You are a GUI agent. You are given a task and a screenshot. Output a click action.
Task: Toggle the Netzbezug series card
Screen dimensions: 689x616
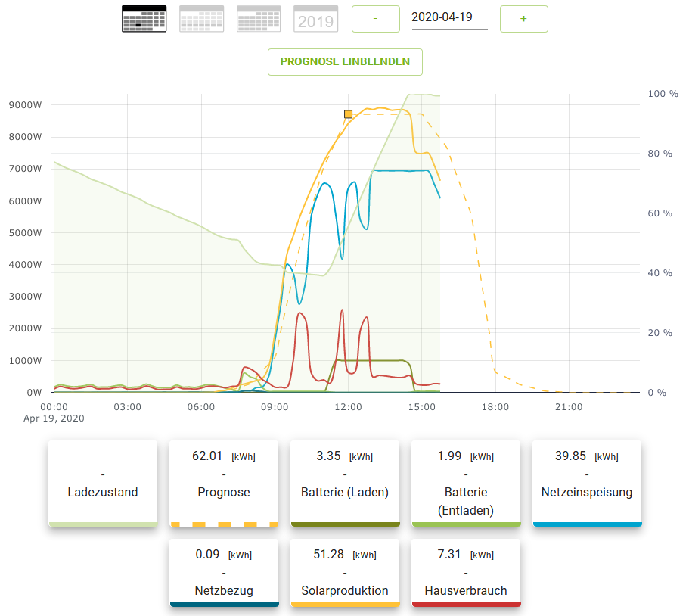tap(224, 572)
